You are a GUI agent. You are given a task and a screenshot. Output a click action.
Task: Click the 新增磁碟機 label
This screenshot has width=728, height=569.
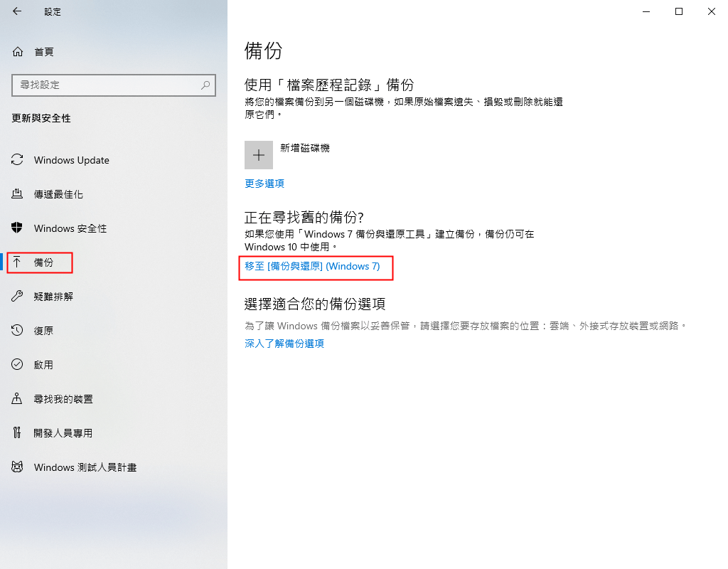[x=305, y=148]
